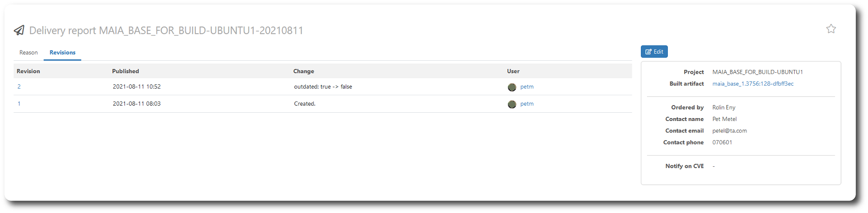Click the Change column header
This screenshot has height=213, width=868.
pyautogui.click(x=304, y=71)
